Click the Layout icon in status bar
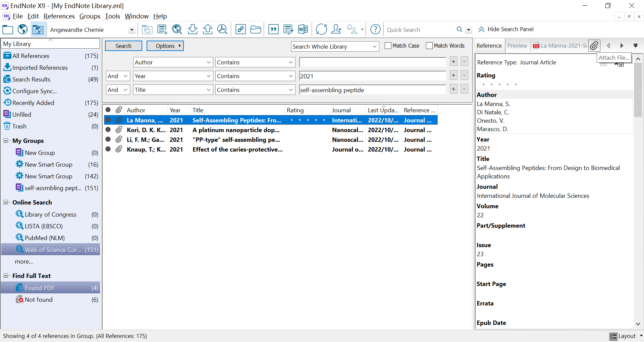This screenshot has width=644, height=342. (613, 336)
